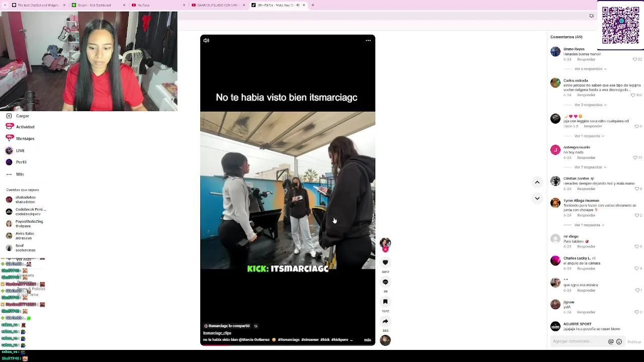Click the mention @ icon in comment box

coord(611,342)
